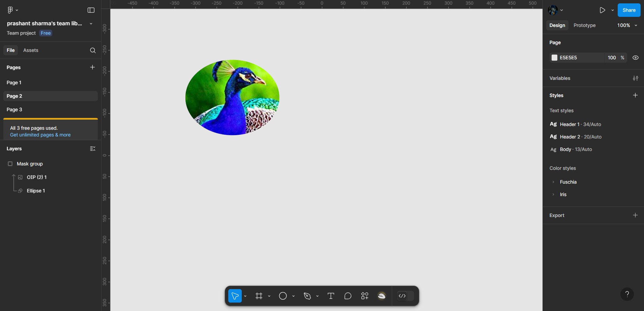The width and height of the screenshot is (644, 311).
Task: Select Page 2
Action: tap(51, 96)
